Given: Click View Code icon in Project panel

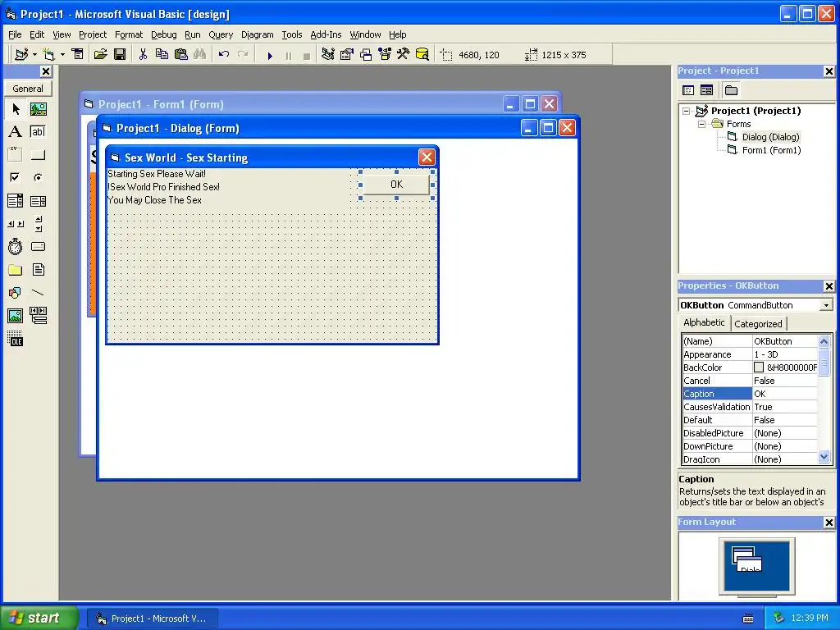Looking at the screenshot, I should coord(688,90).
